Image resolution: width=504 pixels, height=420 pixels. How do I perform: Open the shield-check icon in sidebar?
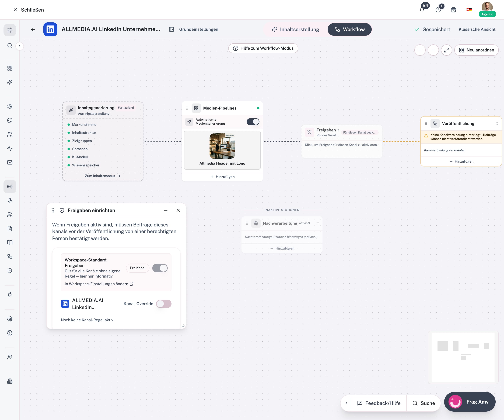pyautogui.click(x=10, y=271)
